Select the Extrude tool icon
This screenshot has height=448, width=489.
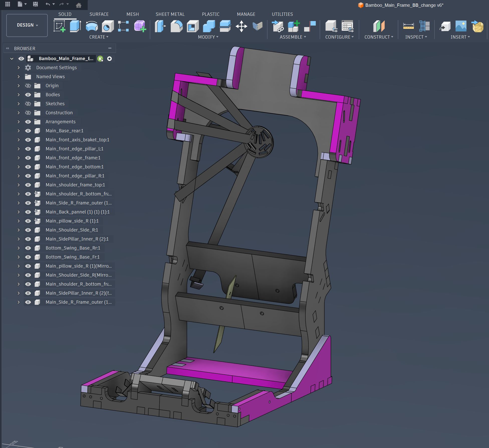[x=75, y=26]
